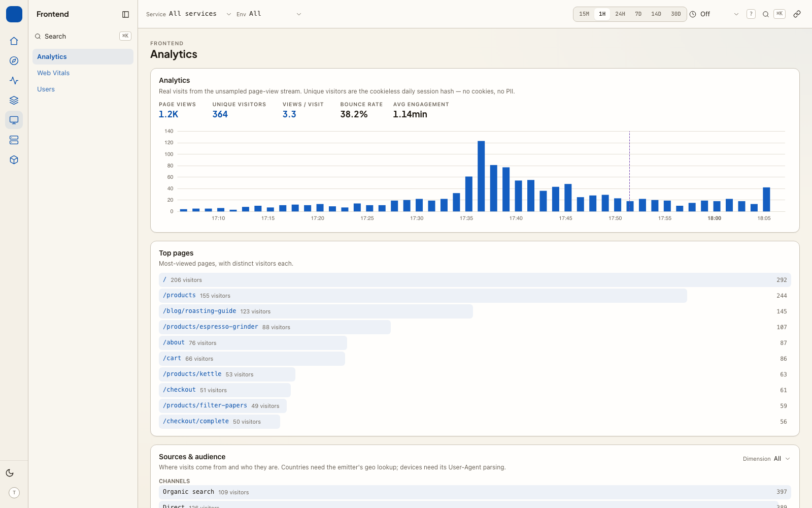The width and height of the screenshot is (812, 508).
Task: Open the Env All dropdown
Action: [276, 14]
